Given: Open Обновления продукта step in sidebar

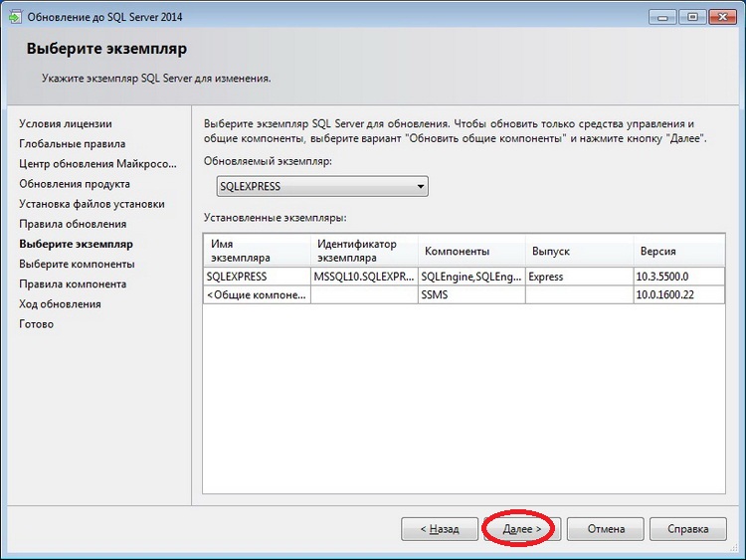Looking at the screenshot, I should pos(75,184).
